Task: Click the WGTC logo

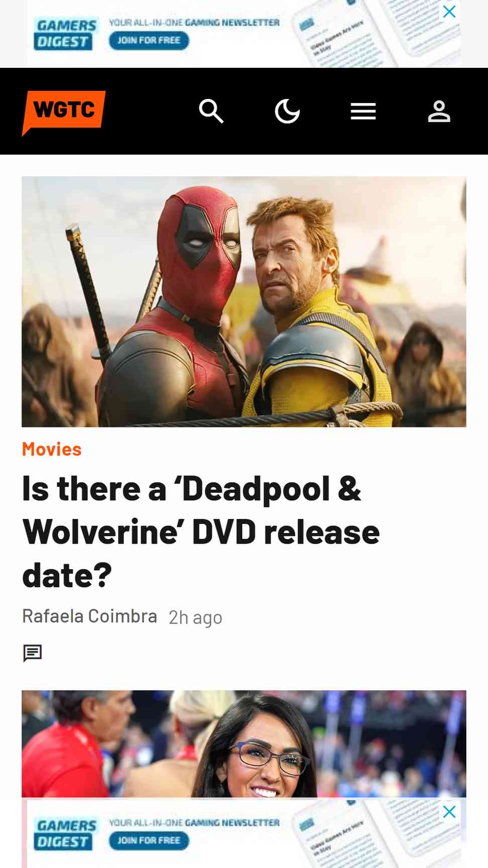Action: (64, 113)
